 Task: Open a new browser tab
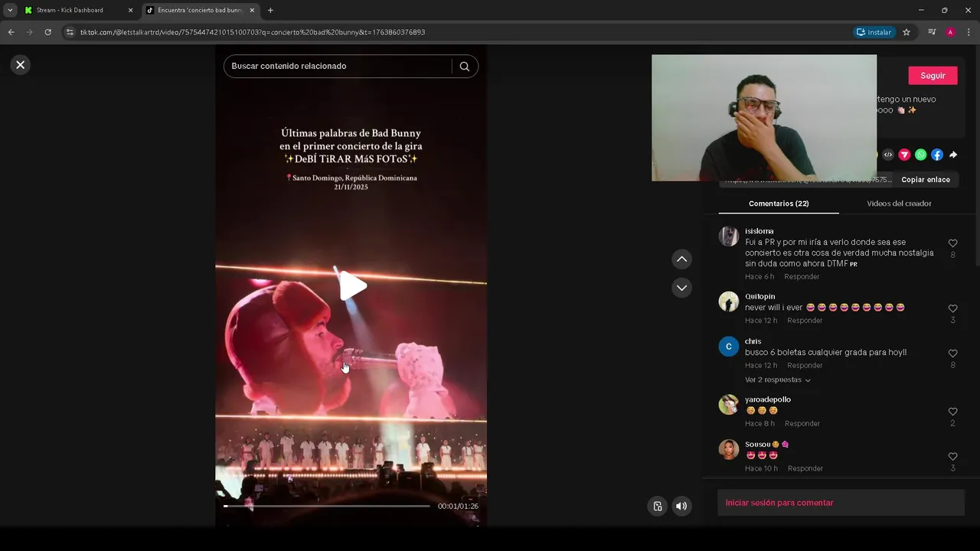click(270, 10)
